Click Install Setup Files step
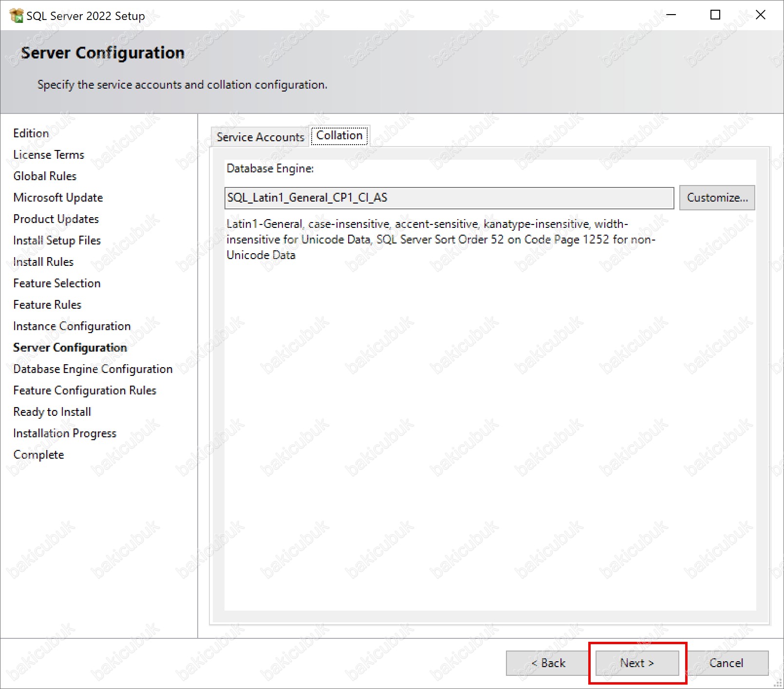The height and width of the screenshot is (689, 784). (x=57, y=241)
